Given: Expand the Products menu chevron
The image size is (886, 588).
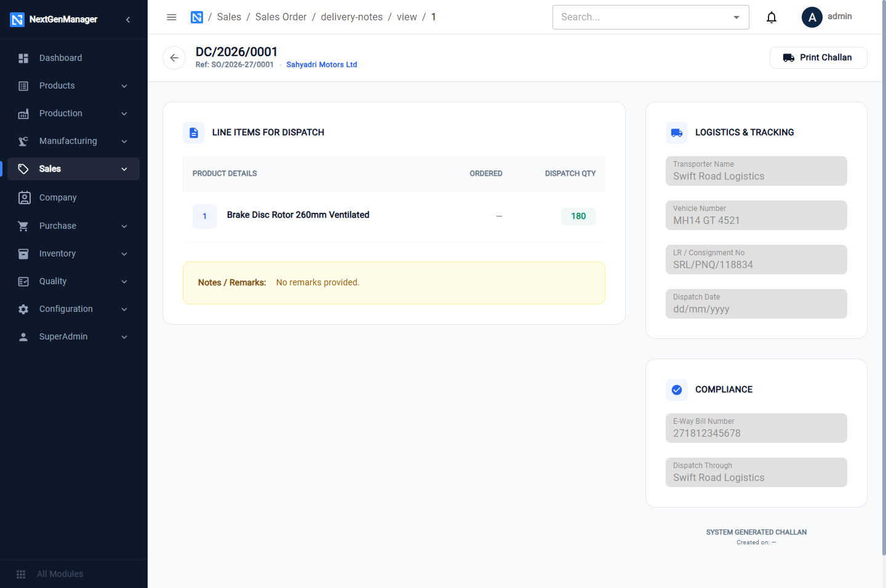Looking at the screenshot, I should tap(124, 85).
